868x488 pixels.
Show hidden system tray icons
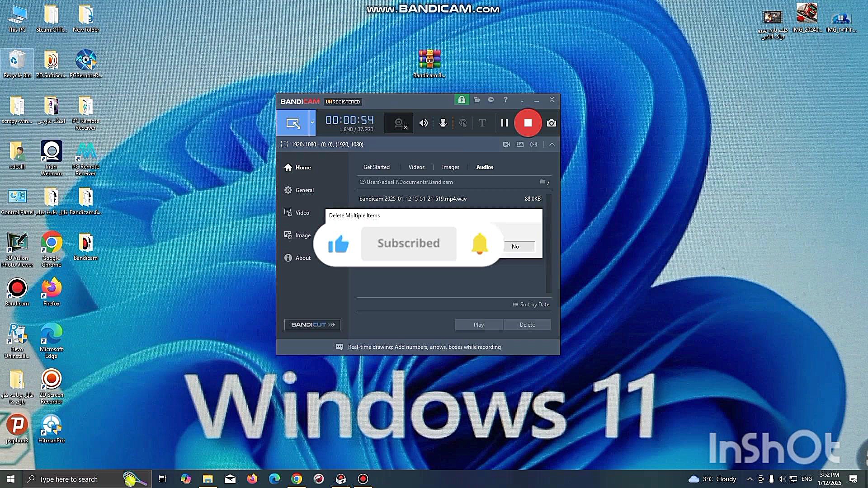(750, 479)
